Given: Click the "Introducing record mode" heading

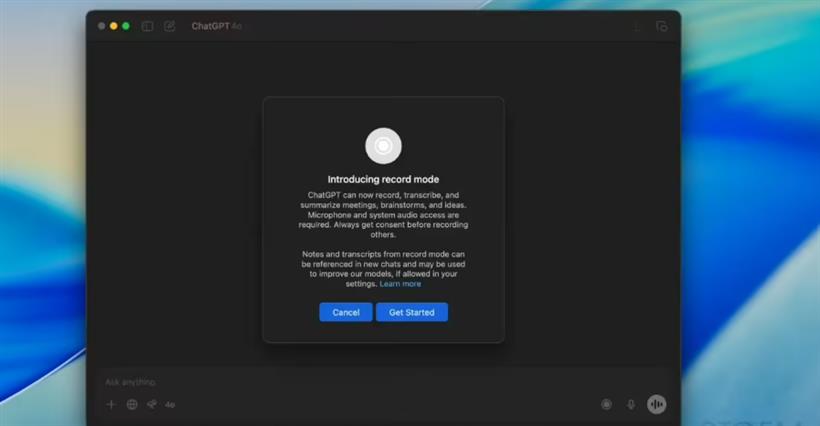Looking at the screenshot, I should [x=383, y=179].
